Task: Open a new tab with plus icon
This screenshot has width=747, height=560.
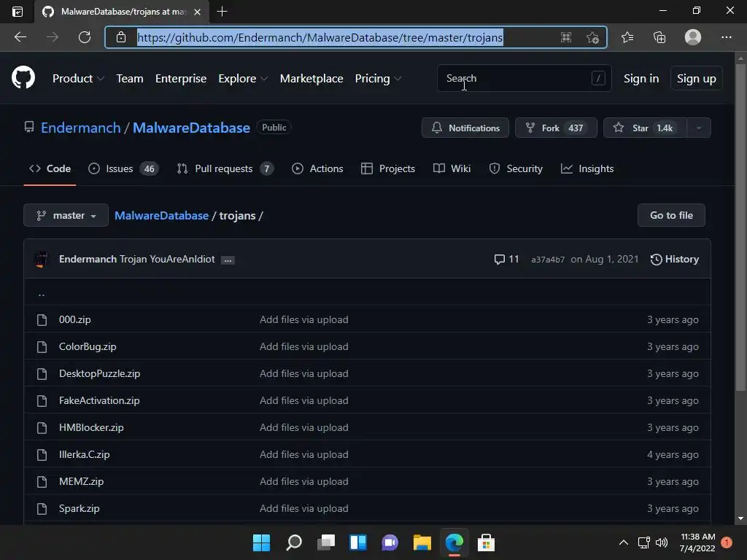Action: coord(222,12)
